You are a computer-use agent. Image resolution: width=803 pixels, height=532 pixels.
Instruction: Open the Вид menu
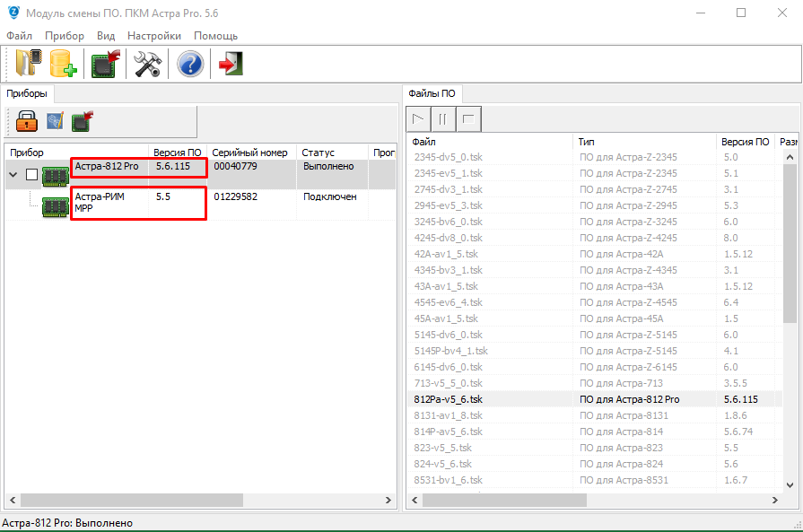coord(106,36)
